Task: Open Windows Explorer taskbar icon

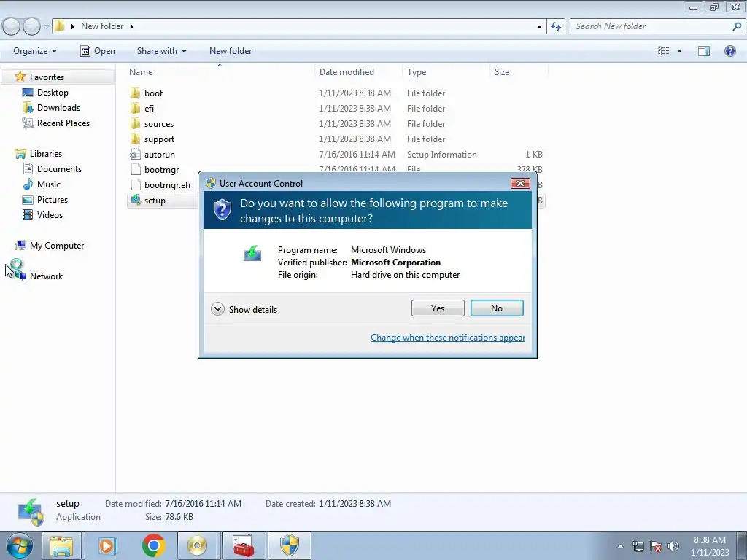Action: [x=61, y=545]
